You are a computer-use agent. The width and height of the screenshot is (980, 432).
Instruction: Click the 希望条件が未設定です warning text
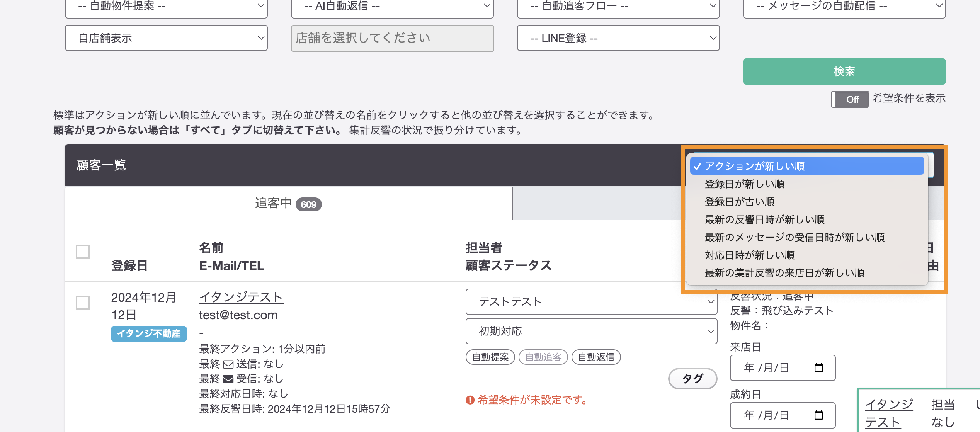[533, 400]
